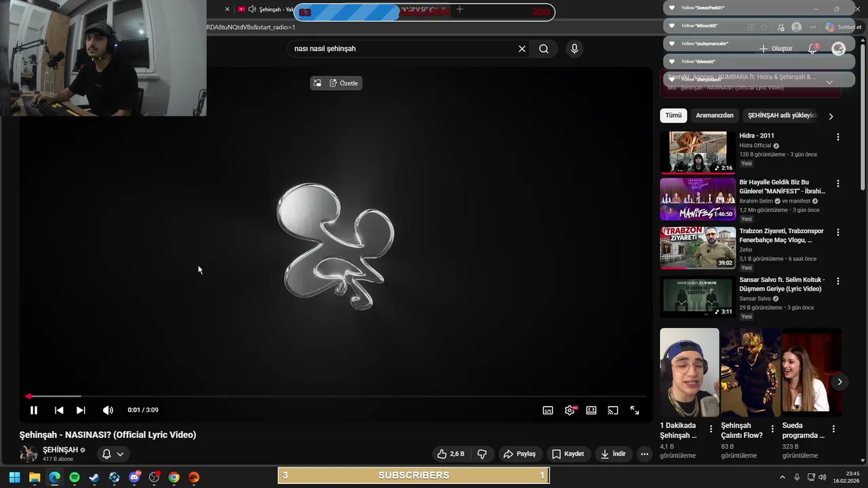Image resolution: width=868 pixels, height=488 pixels.
Task: Cast video with the Cast icon
Action: coord(613,410)
